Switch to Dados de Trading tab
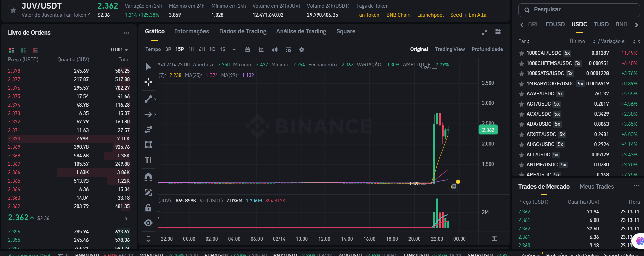Viewport: 644px width, 256px height. click(243, 31)
